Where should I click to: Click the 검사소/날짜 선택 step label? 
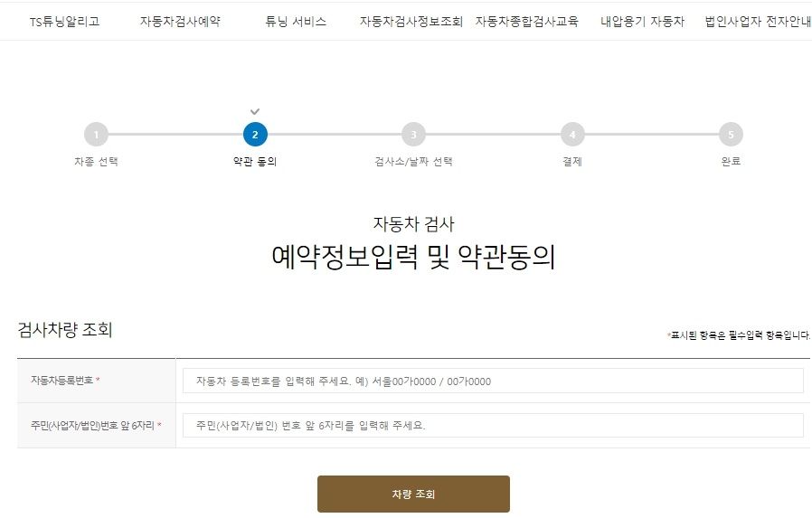414,162
